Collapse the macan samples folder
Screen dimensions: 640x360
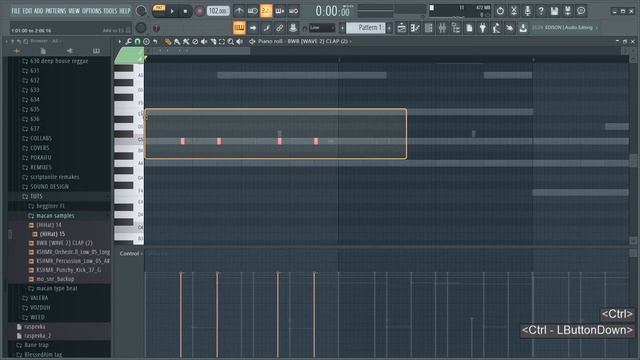coord(55,216)
